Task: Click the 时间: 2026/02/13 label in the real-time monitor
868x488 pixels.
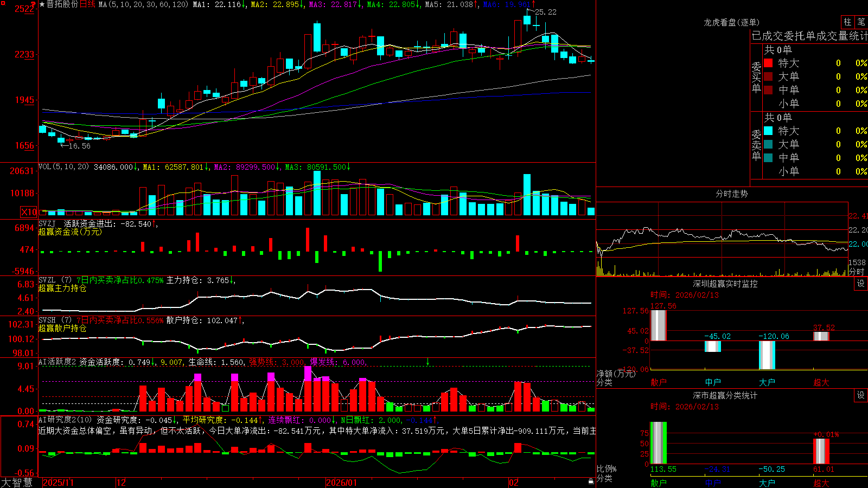Action: pyautogui.click(x=685, y=295)
